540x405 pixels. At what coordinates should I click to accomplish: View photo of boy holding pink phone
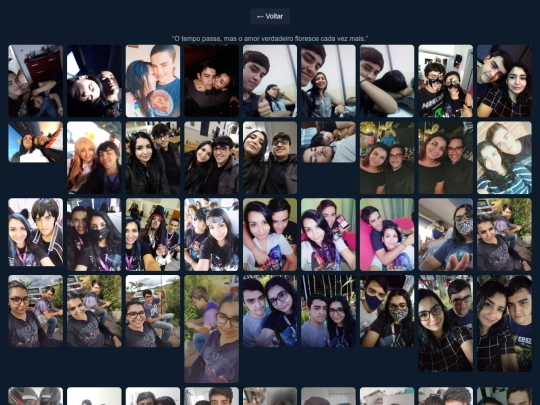click(x=329, y=234)
